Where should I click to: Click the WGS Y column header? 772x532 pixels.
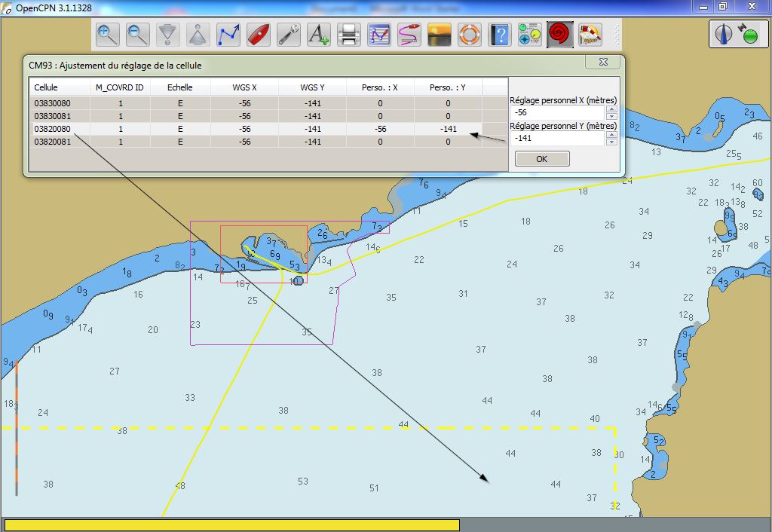coord(313,87)
